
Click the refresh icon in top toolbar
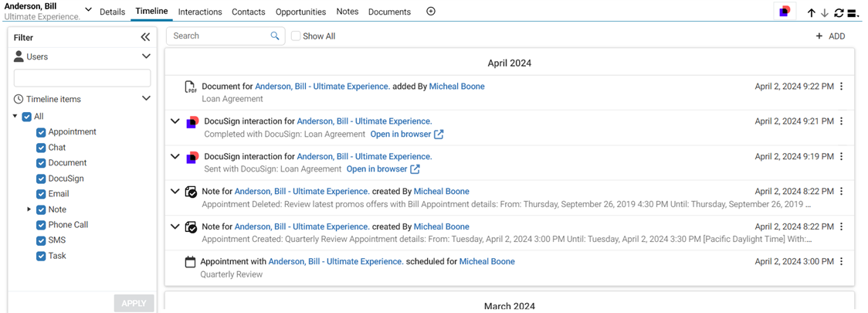click(x=839, y=12)
